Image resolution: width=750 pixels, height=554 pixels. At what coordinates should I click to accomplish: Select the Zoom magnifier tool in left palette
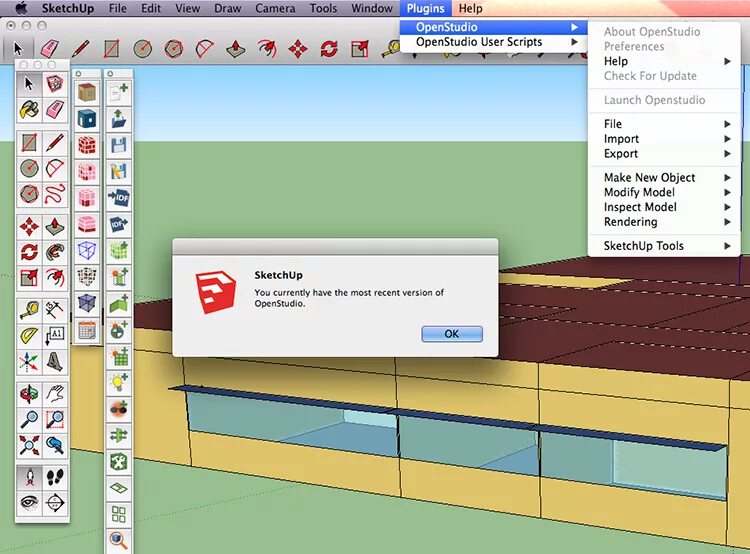29,420
